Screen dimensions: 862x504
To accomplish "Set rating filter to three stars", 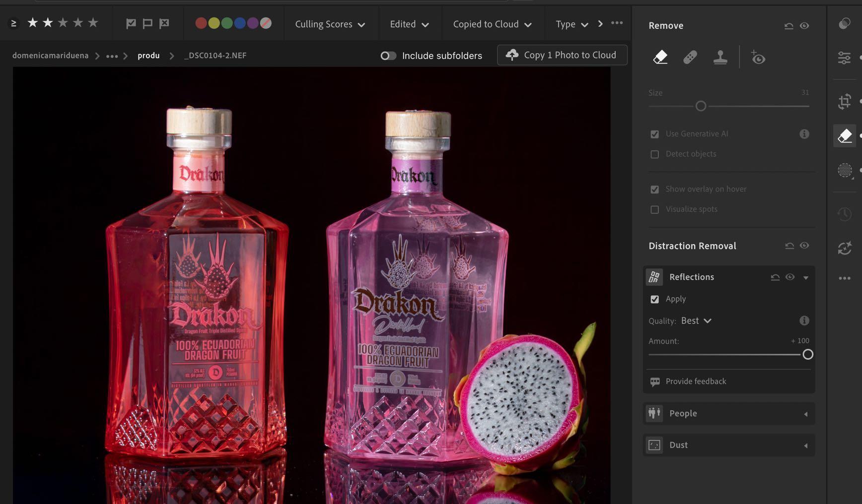I will (x=63, y=23).
